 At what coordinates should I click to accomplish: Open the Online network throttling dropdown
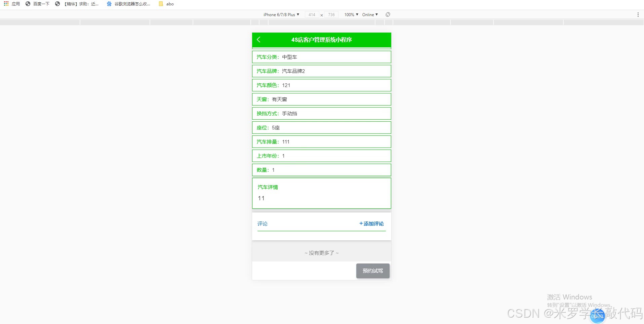coord(369,14)
